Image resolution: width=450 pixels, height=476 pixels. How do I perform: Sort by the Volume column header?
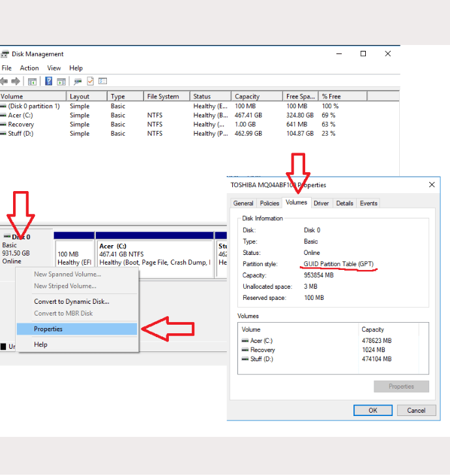click(x=33, y=97)
